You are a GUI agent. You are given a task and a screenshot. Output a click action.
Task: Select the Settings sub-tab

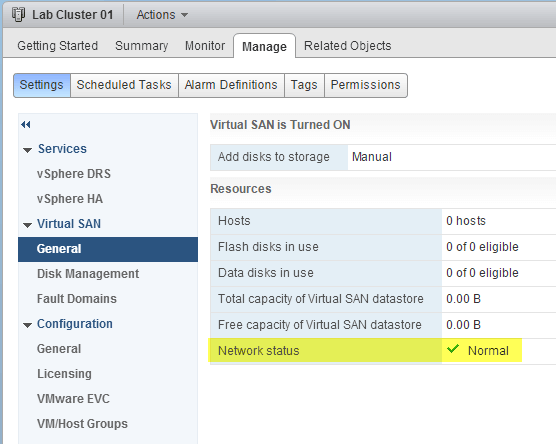click(x=42, y=85)
